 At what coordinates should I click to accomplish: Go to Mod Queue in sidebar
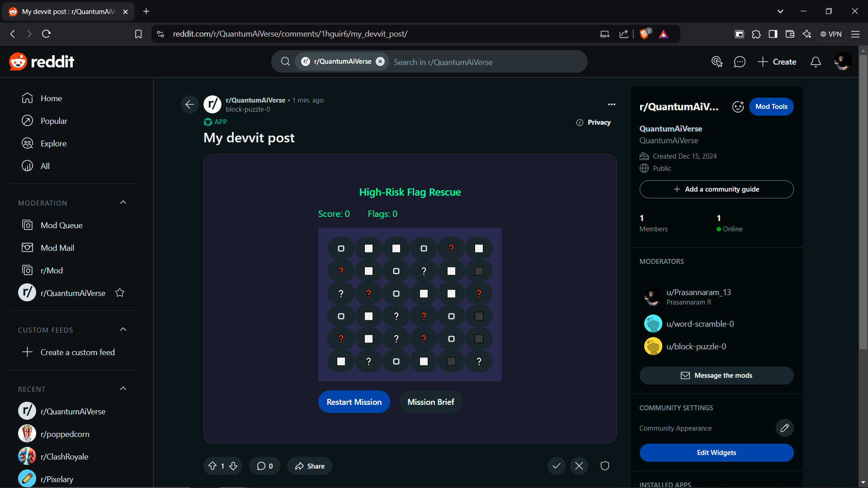pyautogui.click(x=61, y=225)
